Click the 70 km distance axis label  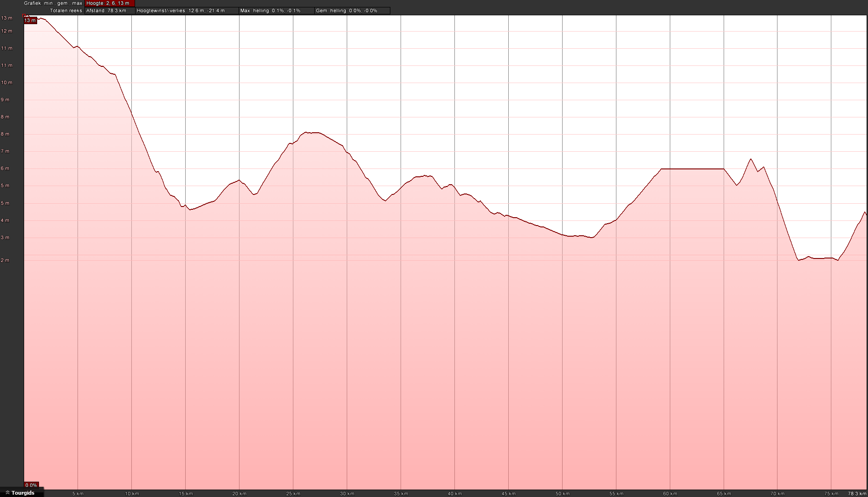777,494
